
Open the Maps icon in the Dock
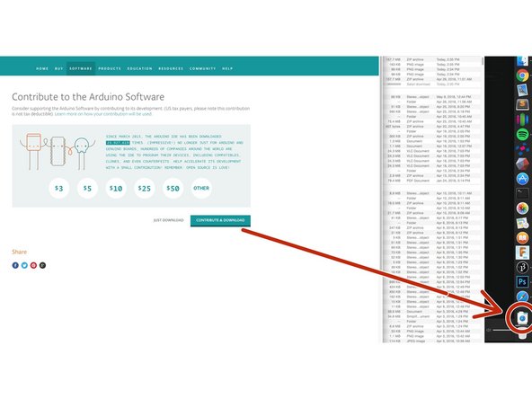click(522, 223)
